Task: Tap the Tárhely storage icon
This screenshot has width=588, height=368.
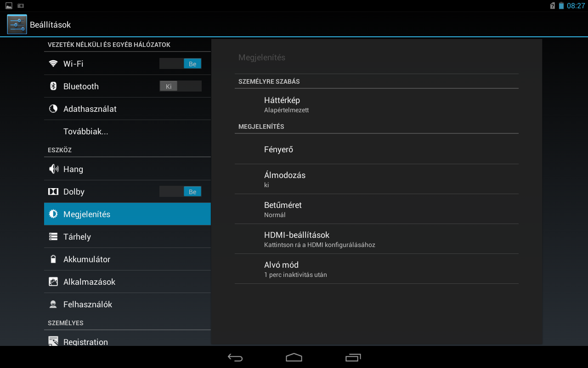Action: [x=53, y=236]
